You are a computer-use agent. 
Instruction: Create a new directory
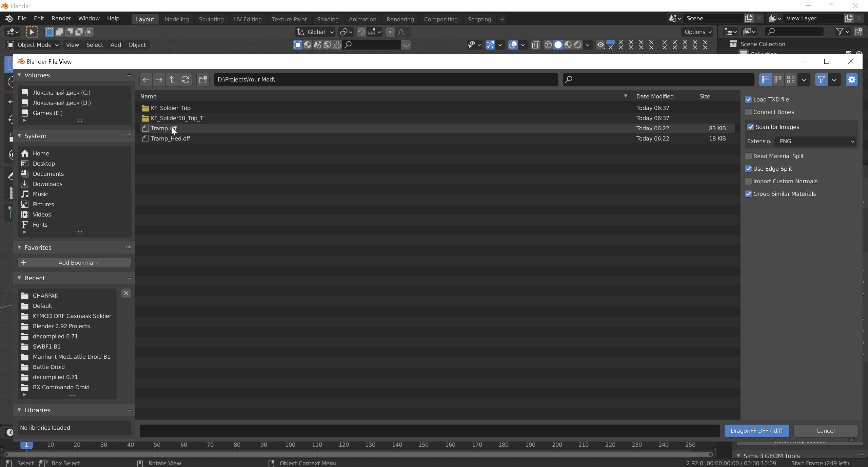(203, 80)
